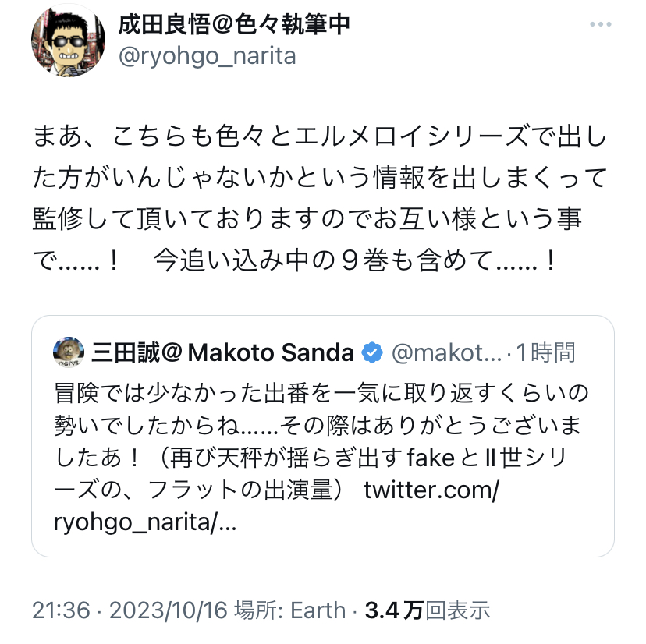Open 三田誠@ Makoto Sanda's name in quote
Viewport: 646px width, 644px height.
[x=222, y=352]
